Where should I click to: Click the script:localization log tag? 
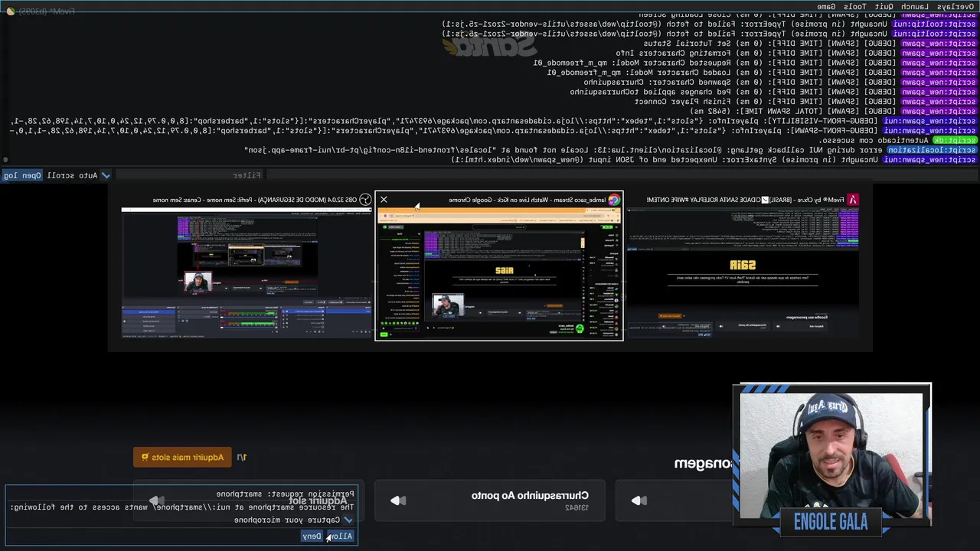[x=933, y=150]
